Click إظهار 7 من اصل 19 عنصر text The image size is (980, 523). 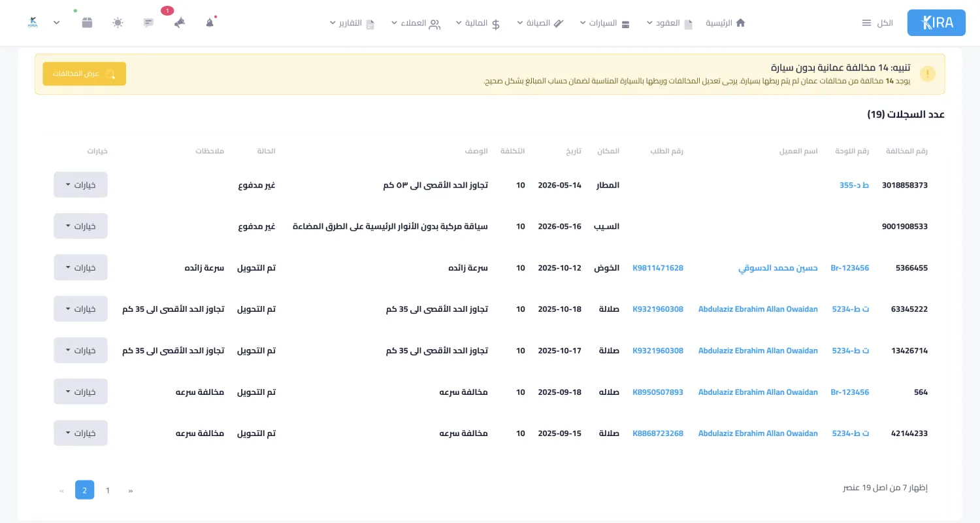(x=885, y=488)
